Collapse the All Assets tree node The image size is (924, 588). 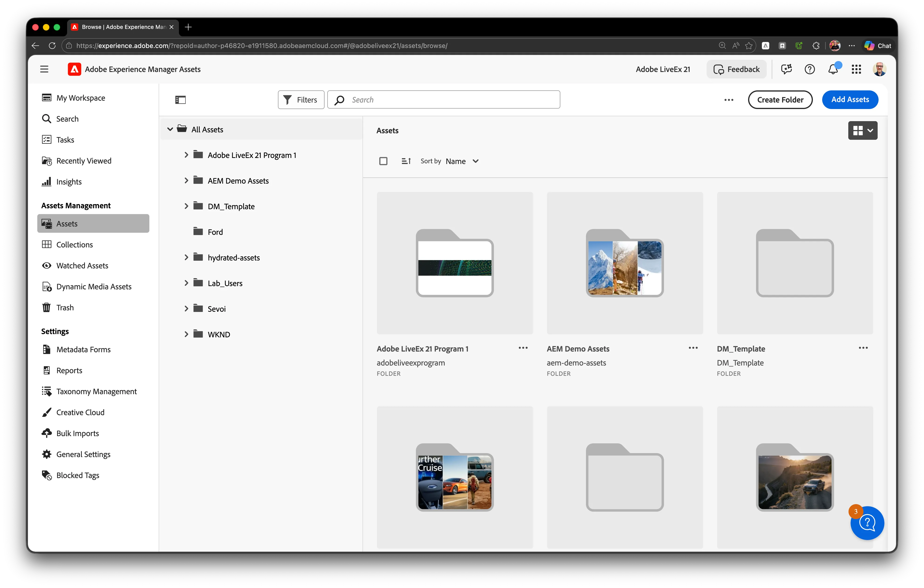click(170, 129)
